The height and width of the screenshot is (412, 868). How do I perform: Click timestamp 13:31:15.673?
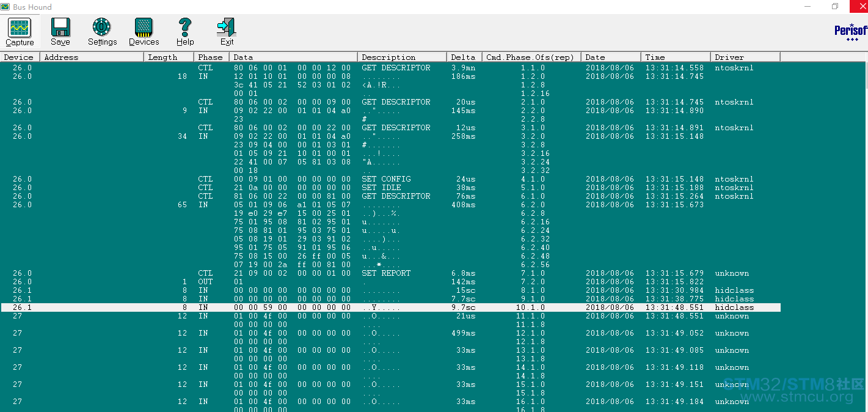pos(674,205)
